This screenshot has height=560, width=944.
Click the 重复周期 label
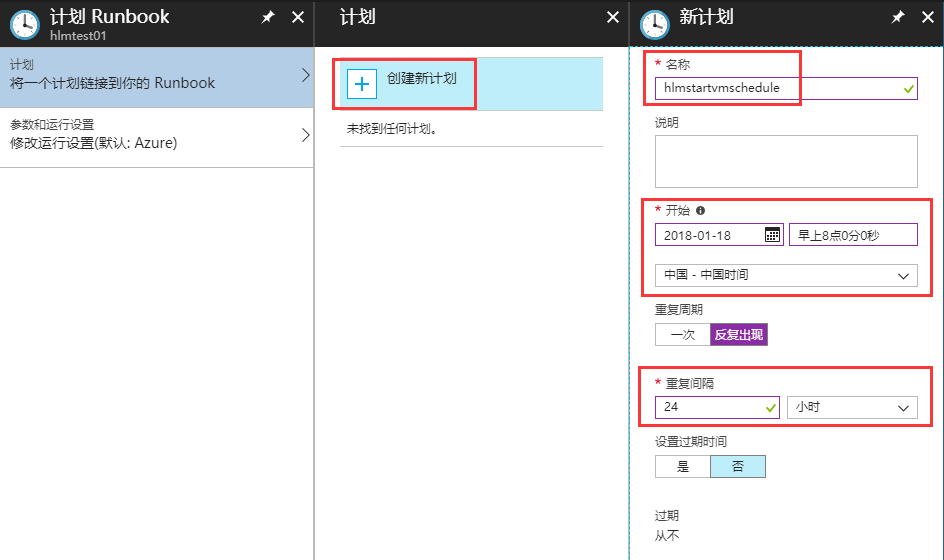[678, 310]
